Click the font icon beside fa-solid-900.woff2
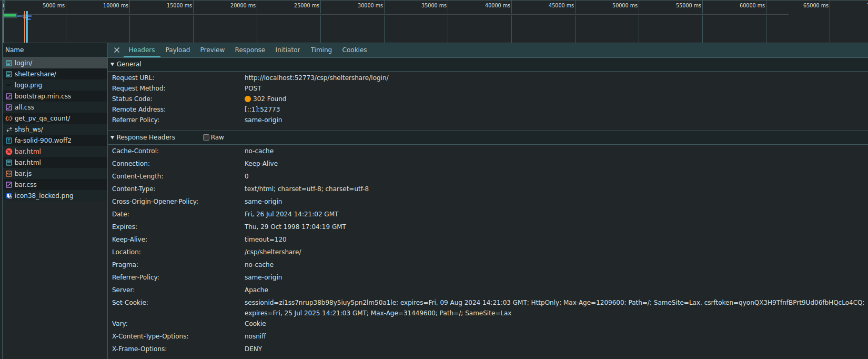This screenshot has height=359, width=868. click(x=9, y=141)
